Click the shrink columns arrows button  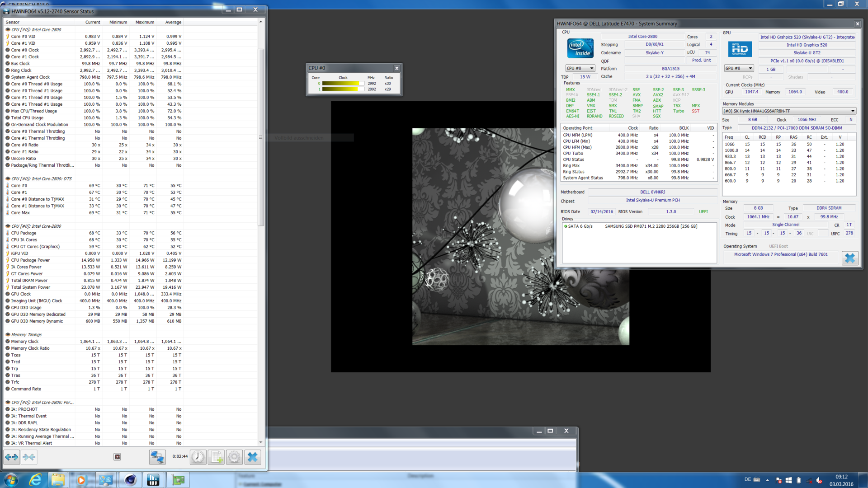click(29, 457)
